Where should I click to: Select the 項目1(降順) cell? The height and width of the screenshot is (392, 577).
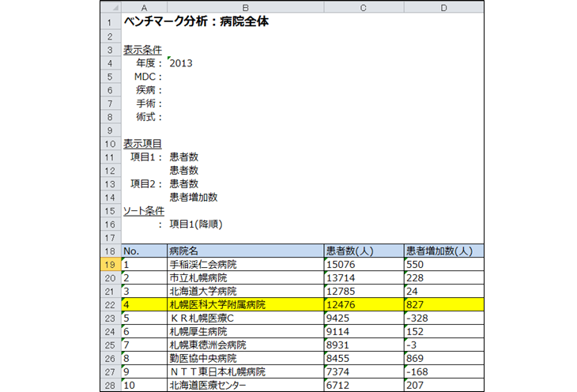pos(246,224)
